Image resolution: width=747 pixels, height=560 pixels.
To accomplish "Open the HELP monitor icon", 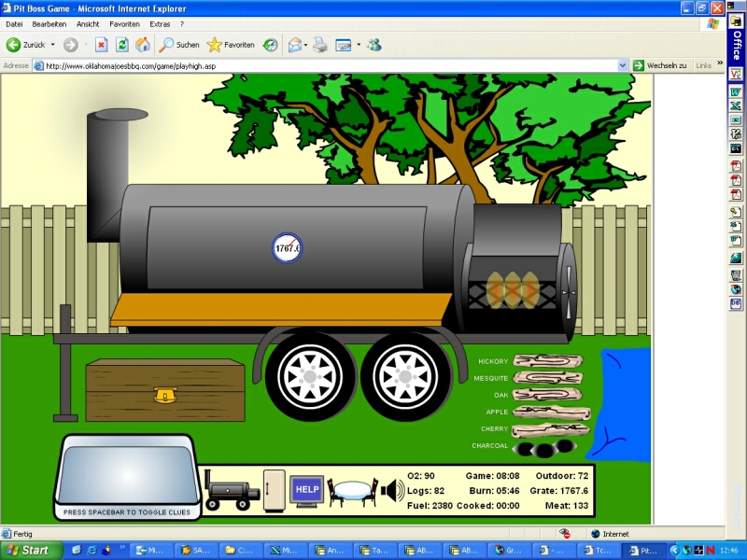I will (x=307, y=491).
